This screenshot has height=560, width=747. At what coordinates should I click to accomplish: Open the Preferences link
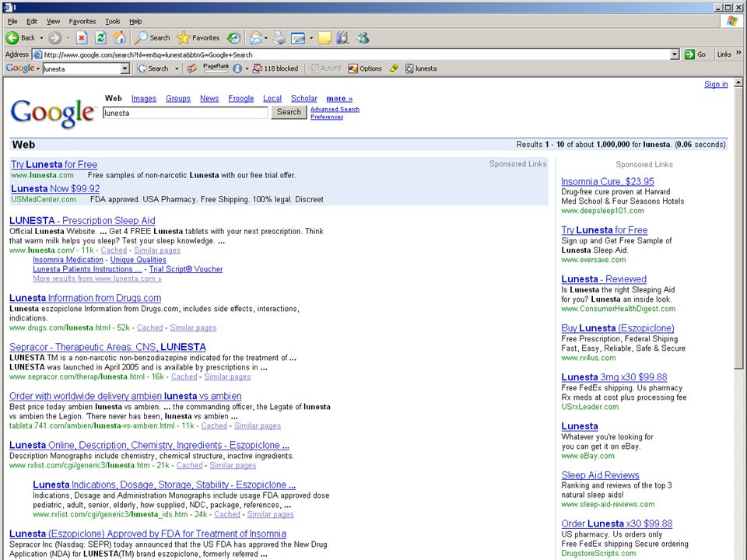(x=327, y=117)
